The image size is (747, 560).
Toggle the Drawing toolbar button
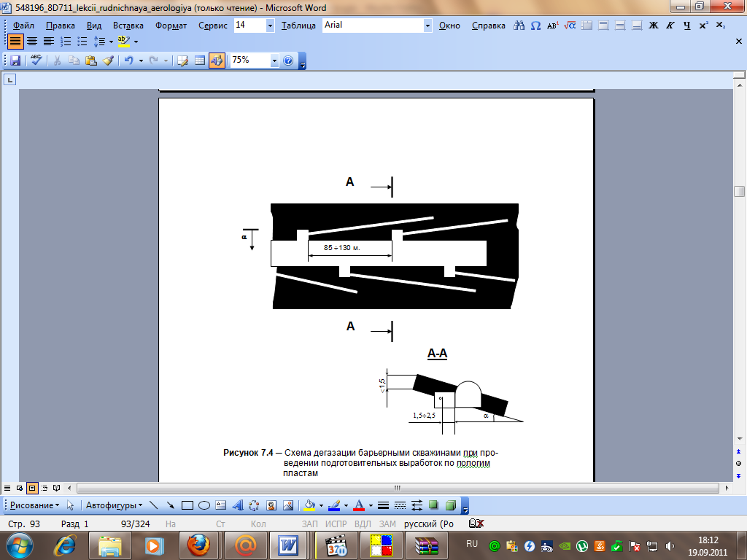click(x=217, y=61)
